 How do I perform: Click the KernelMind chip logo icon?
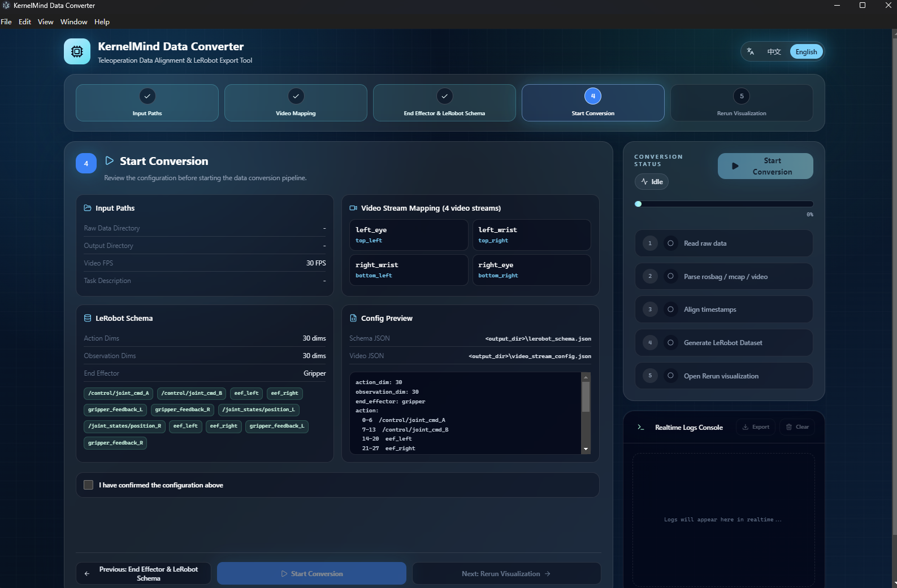(77, 51)
